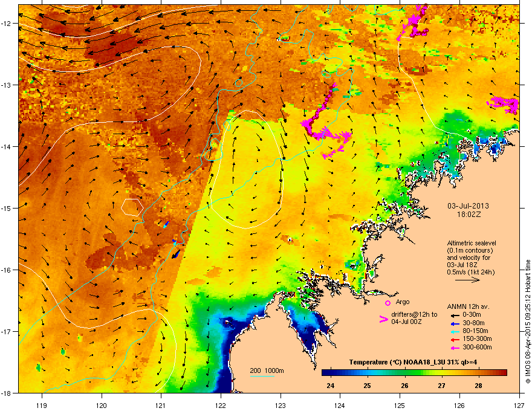The image size is (532, 411).
Task: Click the longitude axis label '119'
Action: (42, 405)
